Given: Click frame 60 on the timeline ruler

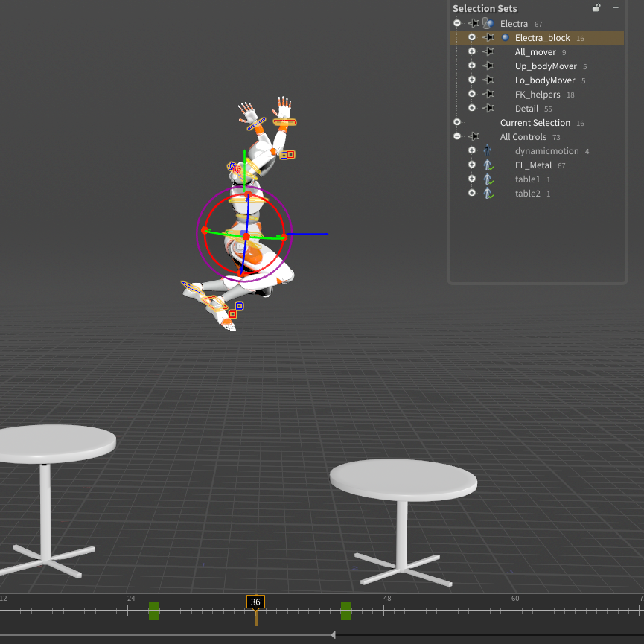Looking at the screenshot, I should (x=511, y=610).
